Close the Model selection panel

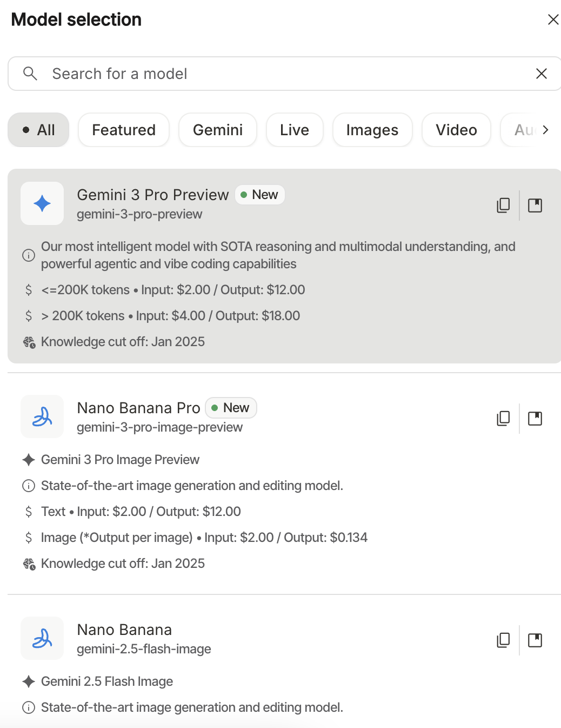[x=553, y=20]
